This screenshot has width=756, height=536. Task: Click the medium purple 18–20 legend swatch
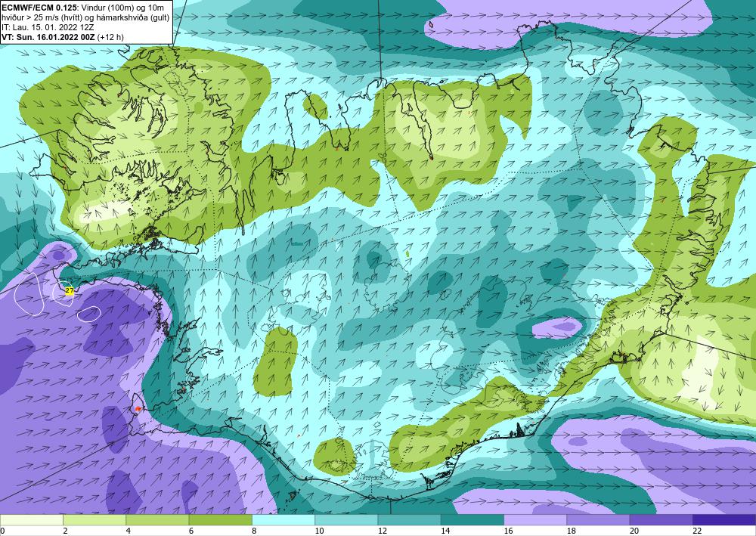tap(598, 520)
